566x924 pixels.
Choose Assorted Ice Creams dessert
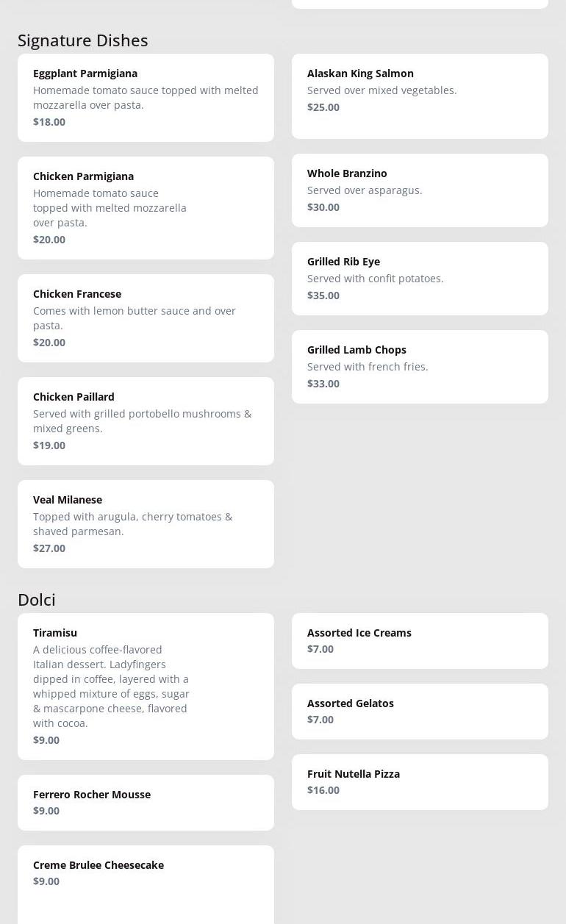[420, 640]
